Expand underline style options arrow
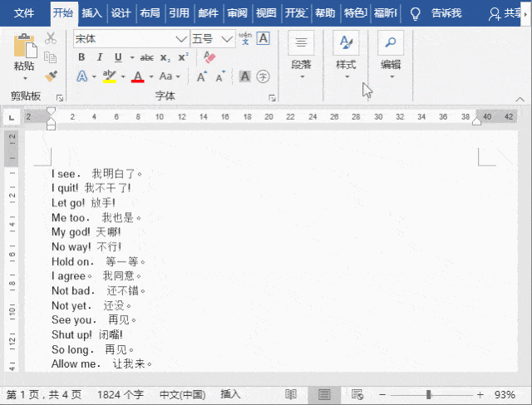 pyautogui.click(x=132, y=57)
